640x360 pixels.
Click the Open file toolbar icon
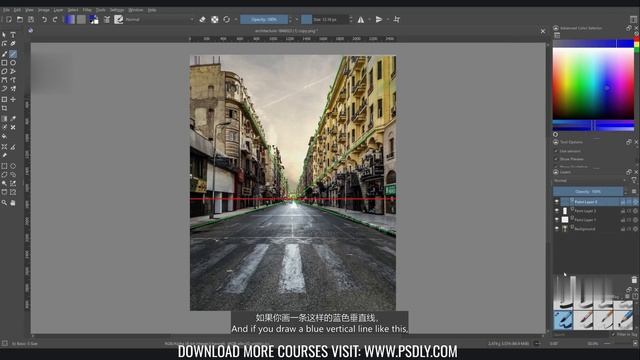pyautogui.click(x=20, y=19)
